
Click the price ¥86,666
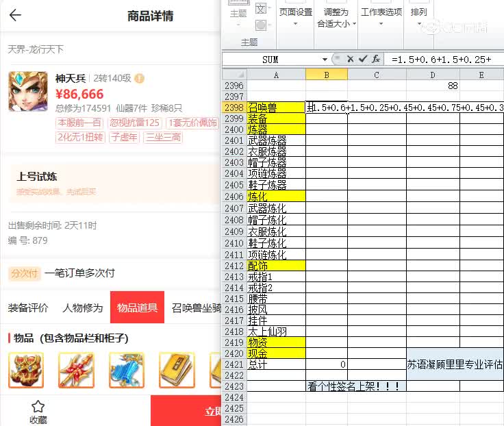[x=79, y=95]
